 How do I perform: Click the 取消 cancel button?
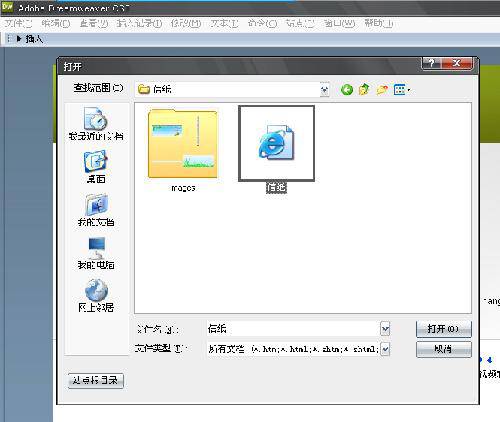pos(444,349)
